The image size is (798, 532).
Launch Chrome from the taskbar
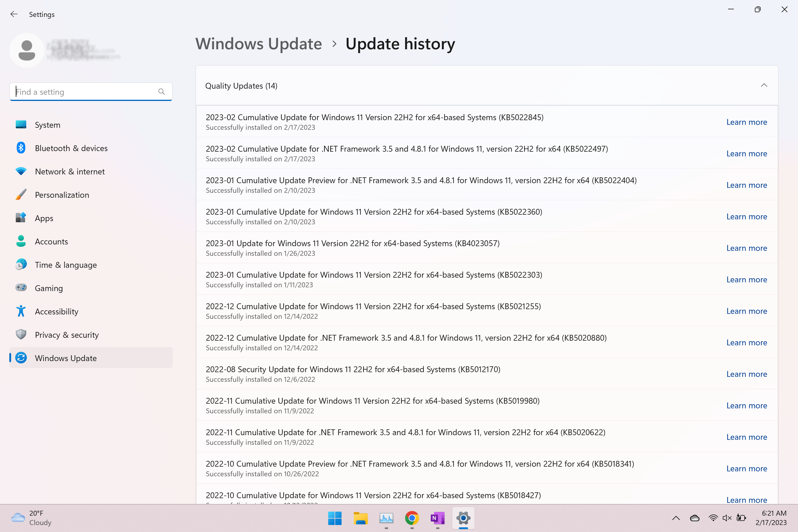(412, 518)
